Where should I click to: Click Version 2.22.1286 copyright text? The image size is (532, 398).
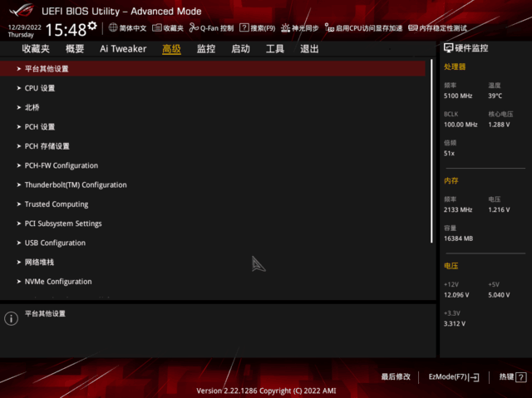click(266, 391)
